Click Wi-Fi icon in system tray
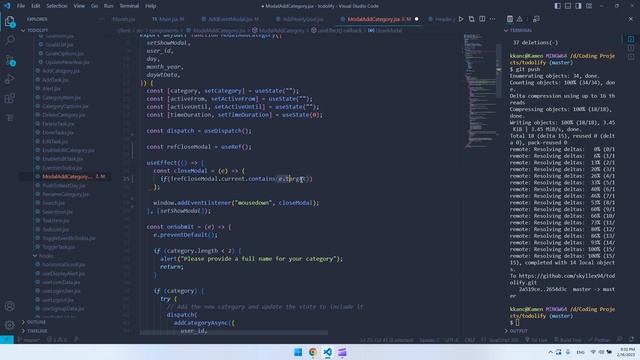The width and height of the screenshot is (640, 360). tap(593, 352)
